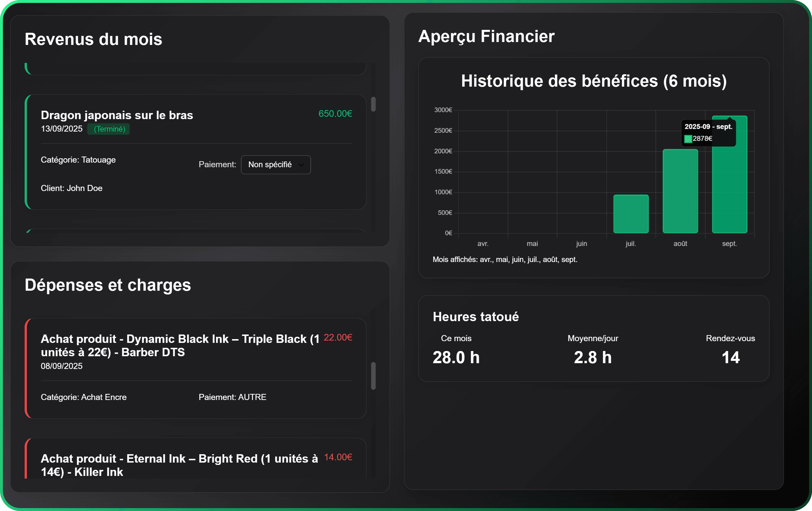
Task: Open the Paiement "Non spécifié" dropdown
Action: pos(275,165)
